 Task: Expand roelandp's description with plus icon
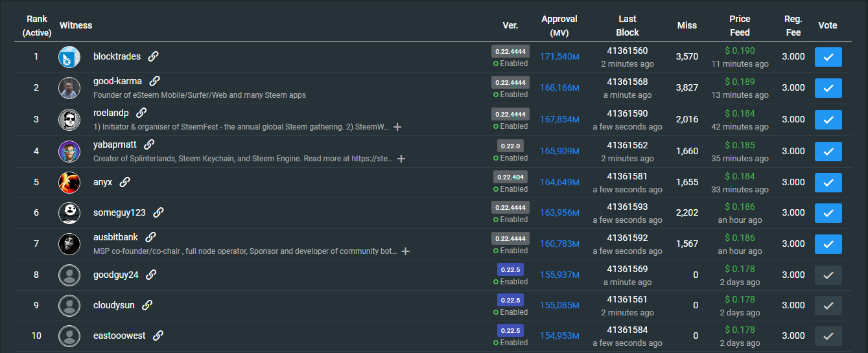[x=397, y=127]
